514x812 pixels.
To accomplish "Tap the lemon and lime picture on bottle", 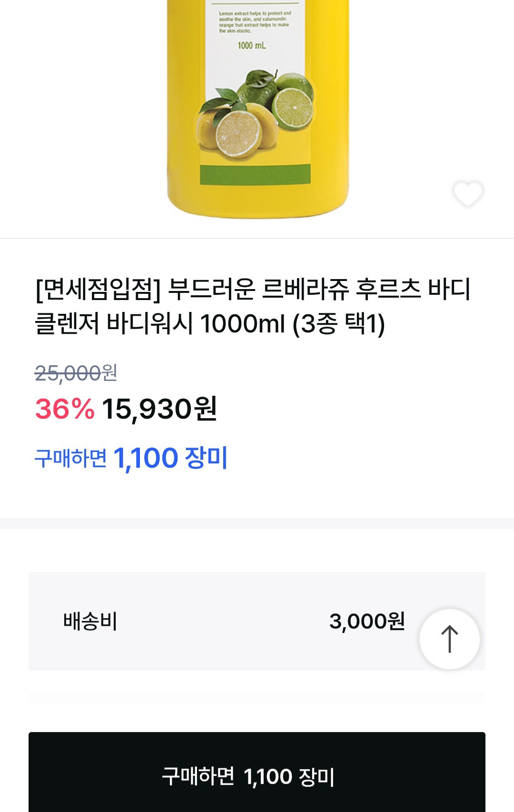I will point(256,113).
